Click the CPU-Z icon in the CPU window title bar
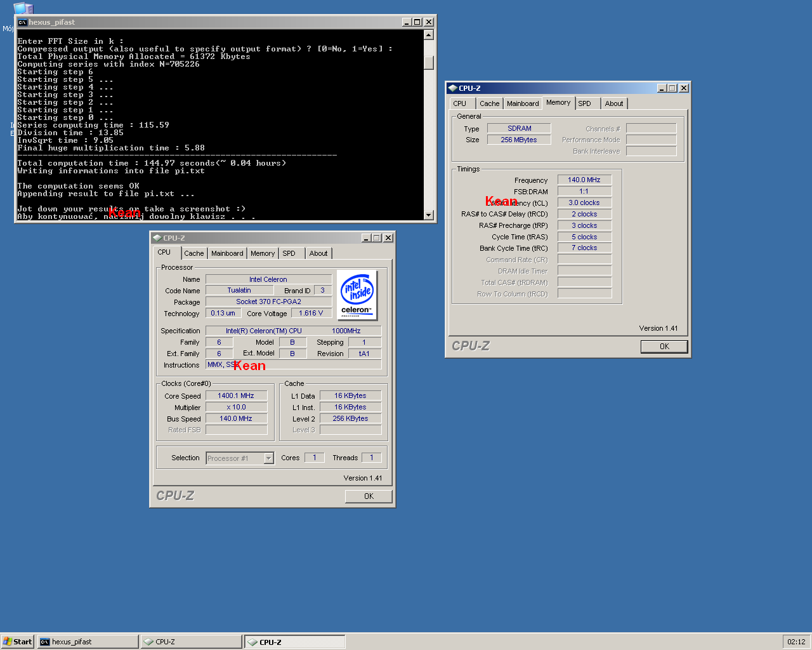The width and height of the screenshot is (812, 650). [x=157, y=238]
